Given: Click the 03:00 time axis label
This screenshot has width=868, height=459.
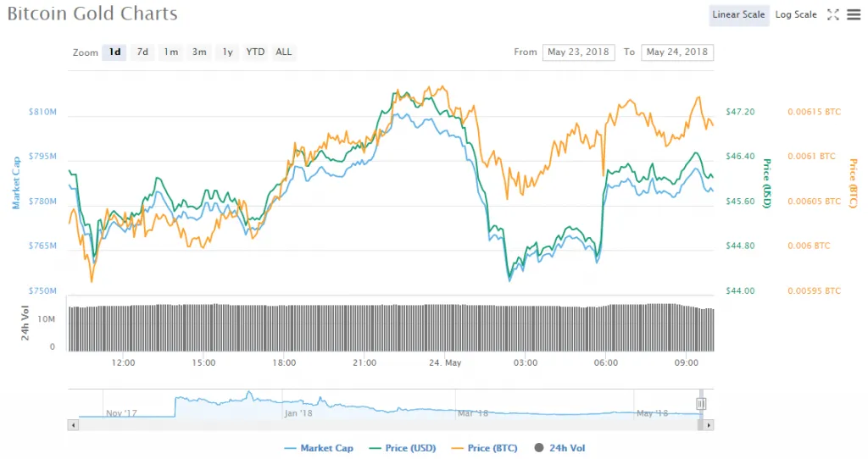Looking at the screenshot, I should tap(526, 362).
